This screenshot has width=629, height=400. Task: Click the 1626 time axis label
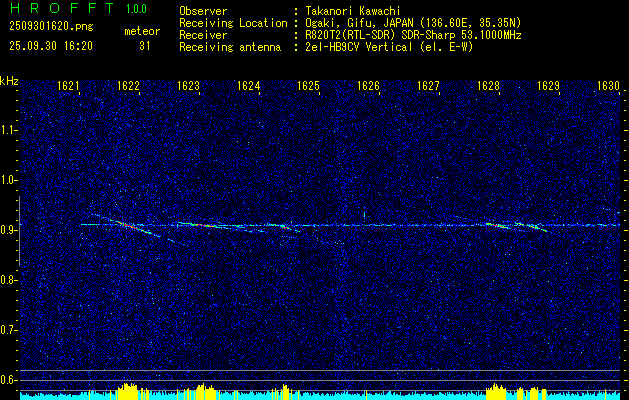369,85
